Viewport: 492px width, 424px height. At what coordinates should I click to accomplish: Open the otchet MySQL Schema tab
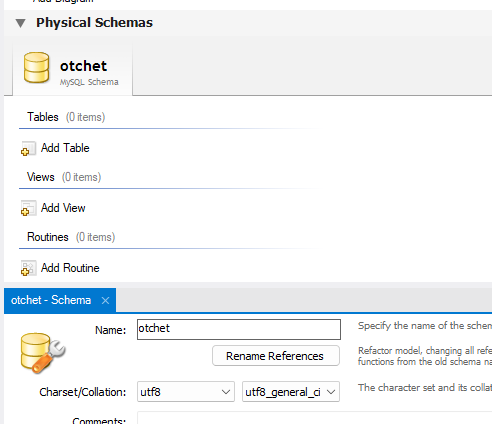click(73, 69)
